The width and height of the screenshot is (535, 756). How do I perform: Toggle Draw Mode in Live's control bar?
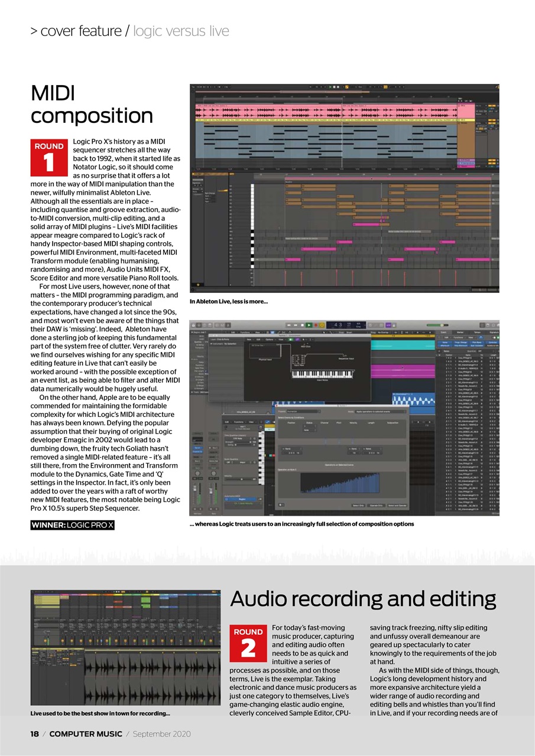[385, 86]
